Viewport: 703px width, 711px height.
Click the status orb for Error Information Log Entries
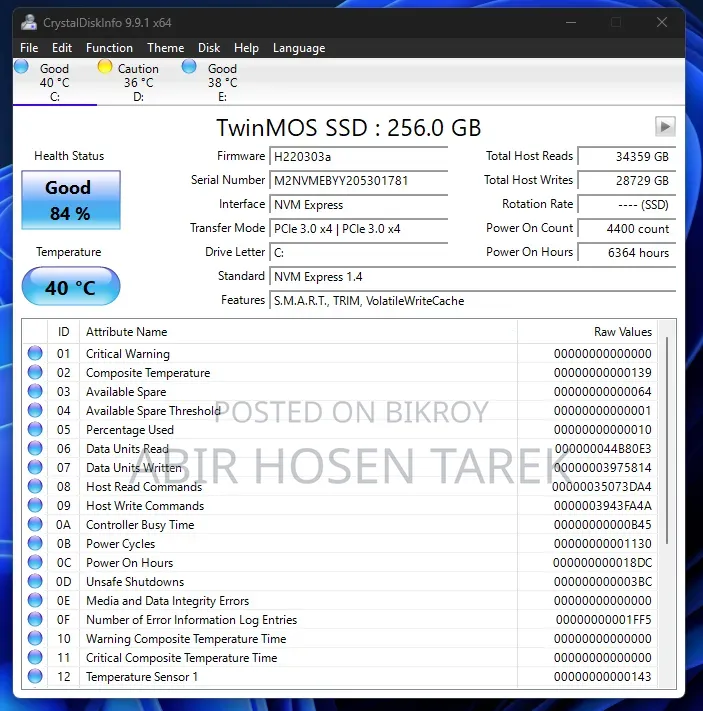click(x=35, y=619)
